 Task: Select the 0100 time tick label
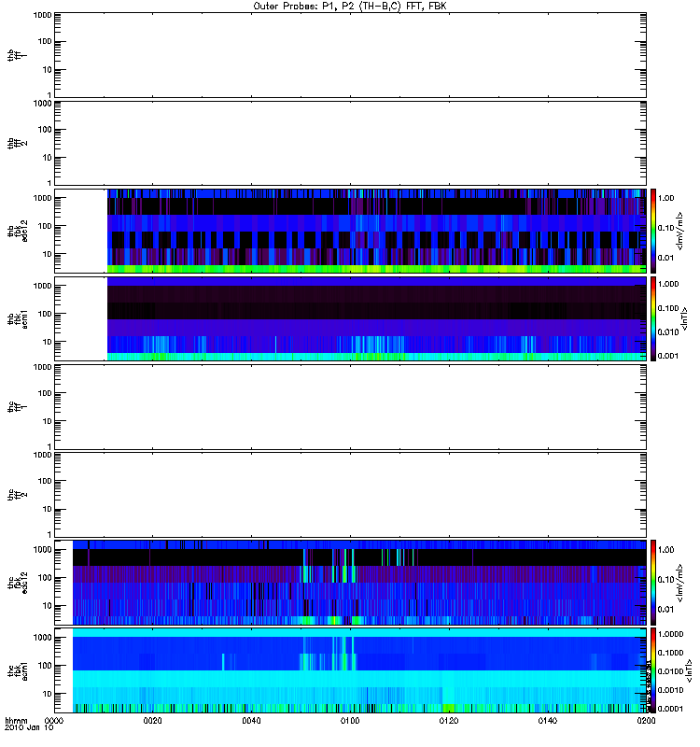click(350, 721)
